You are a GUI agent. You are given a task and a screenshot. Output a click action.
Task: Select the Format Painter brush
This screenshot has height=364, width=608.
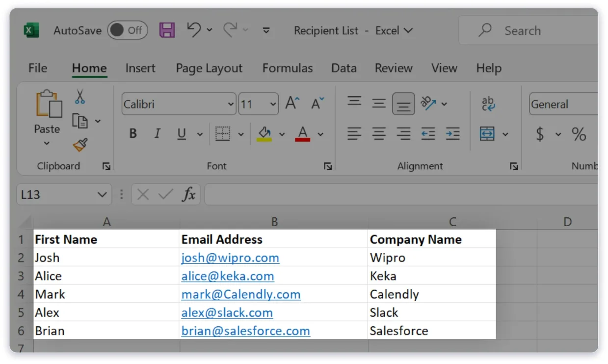click(x=80, y=145)
